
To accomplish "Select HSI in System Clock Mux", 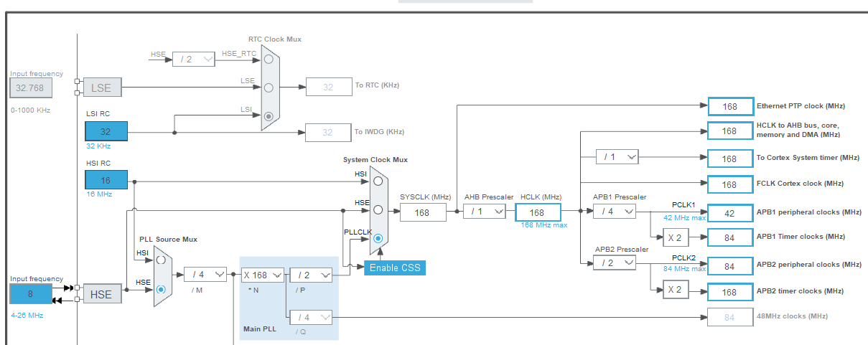I will tap(378, 181).
